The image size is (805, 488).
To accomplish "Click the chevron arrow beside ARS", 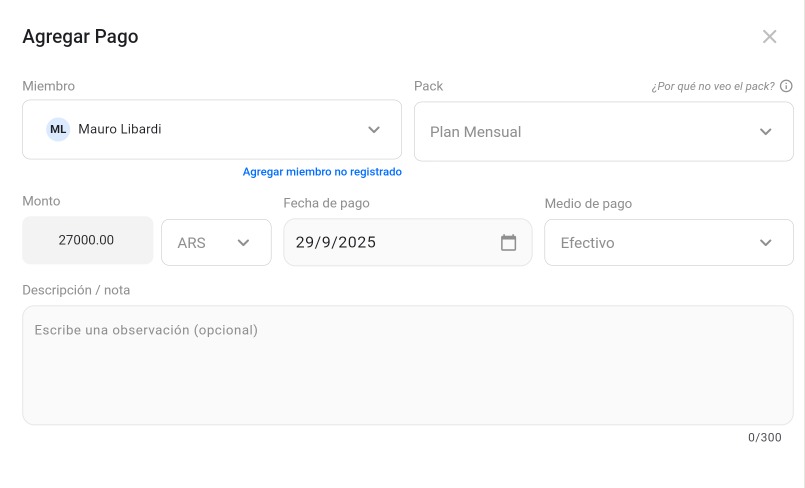I will click(243, 242).
